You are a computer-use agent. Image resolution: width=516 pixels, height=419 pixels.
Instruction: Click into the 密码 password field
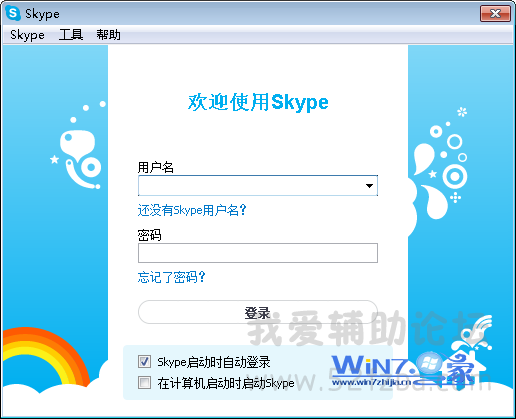(x=258, y=253)
